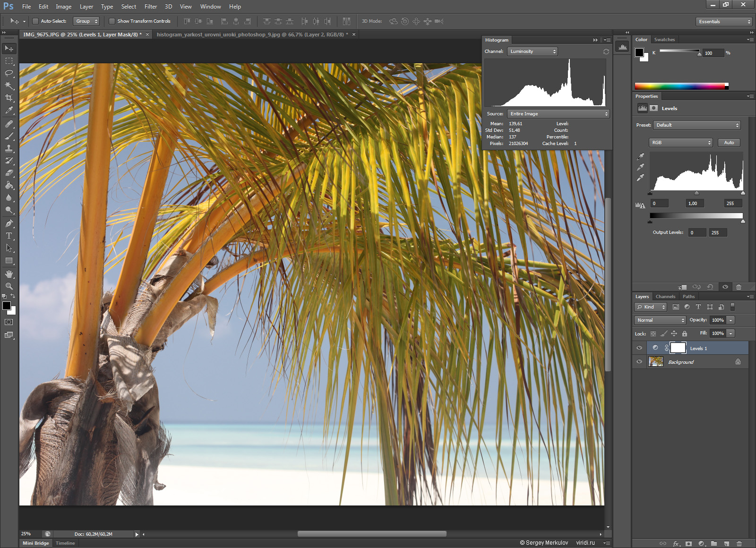Select the Healing Brush tool
Screen dimensions: 756x548
tap(9, 124)
